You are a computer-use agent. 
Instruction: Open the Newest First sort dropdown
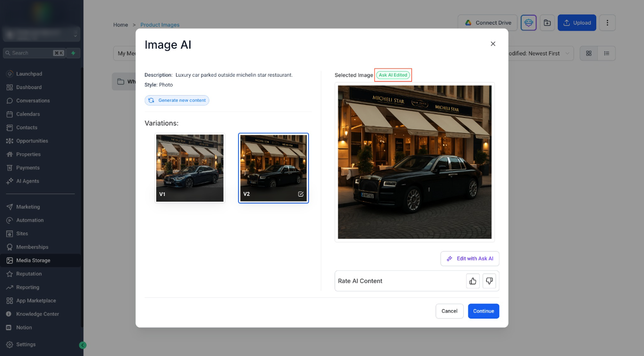point(539,53)
